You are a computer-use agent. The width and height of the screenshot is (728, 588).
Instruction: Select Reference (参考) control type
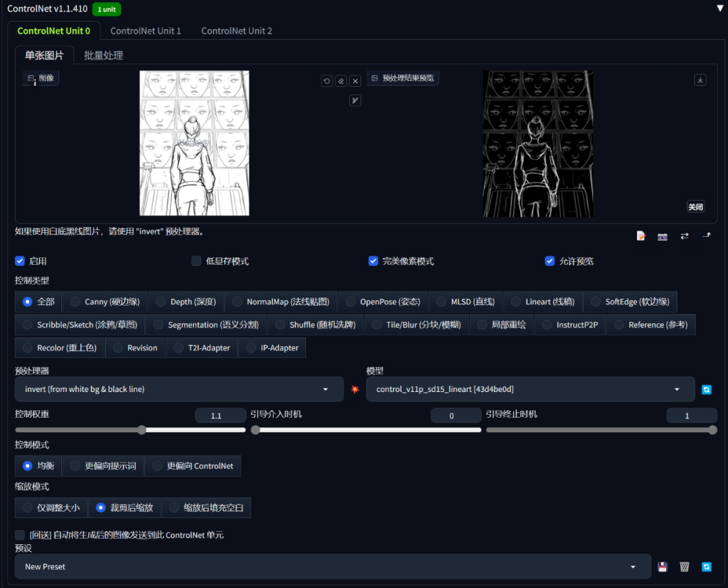651,325
